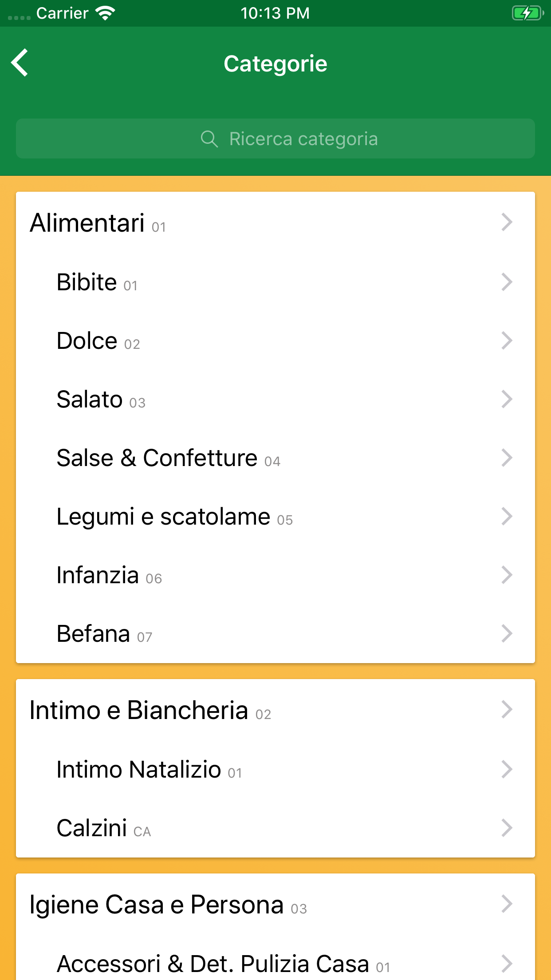
Task: Tap the back arrow in the header
Action: pos(20,63)
